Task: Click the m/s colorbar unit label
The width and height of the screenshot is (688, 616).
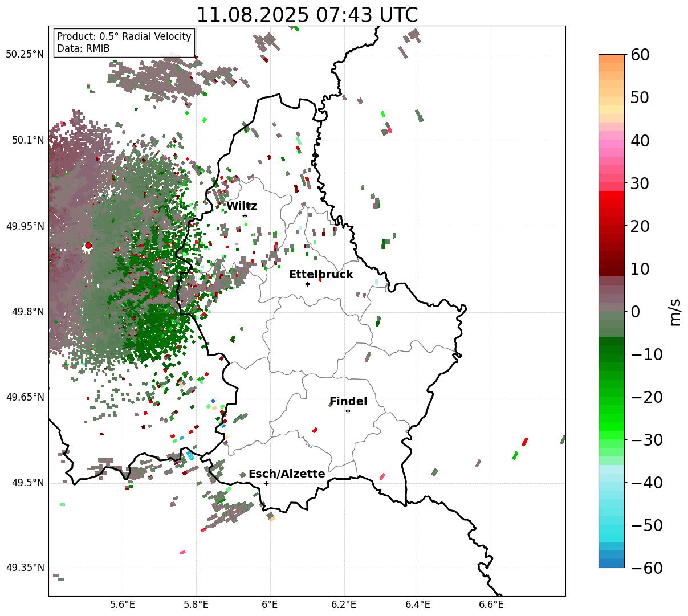Action: pos(675,311)
